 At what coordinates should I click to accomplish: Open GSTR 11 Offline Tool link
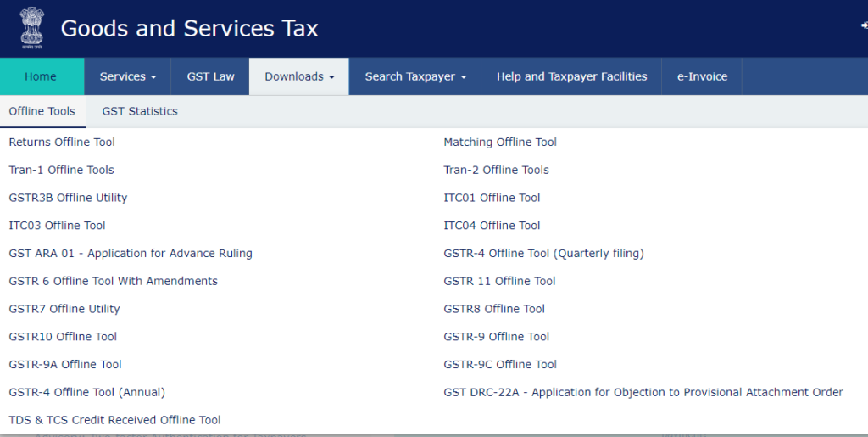pos(499,281)
